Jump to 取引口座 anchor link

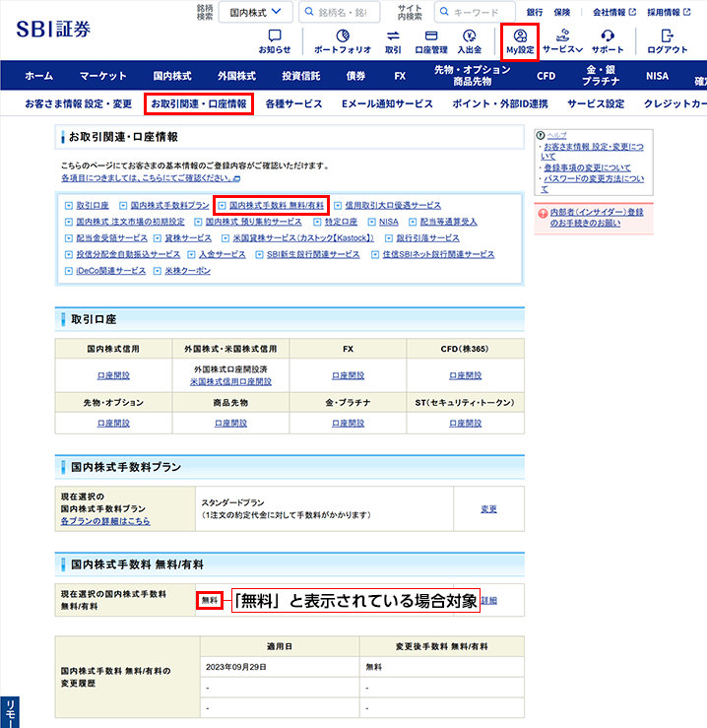(x=93, y=205)
